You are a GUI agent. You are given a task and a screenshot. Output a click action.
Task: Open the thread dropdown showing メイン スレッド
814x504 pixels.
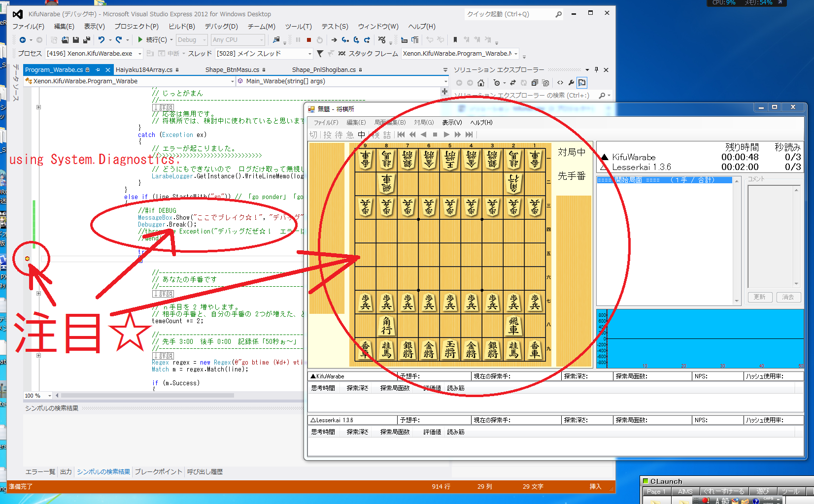pos(265,54)
